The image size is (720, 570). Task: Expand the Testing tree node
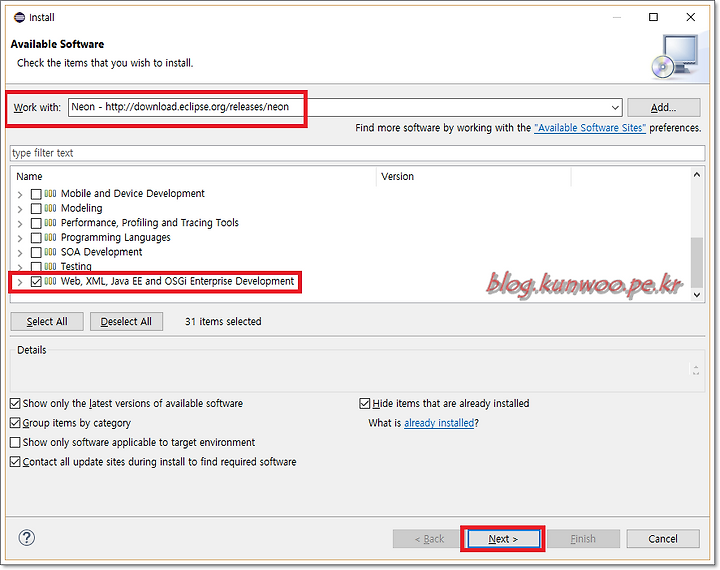click(x=20, y=267)
